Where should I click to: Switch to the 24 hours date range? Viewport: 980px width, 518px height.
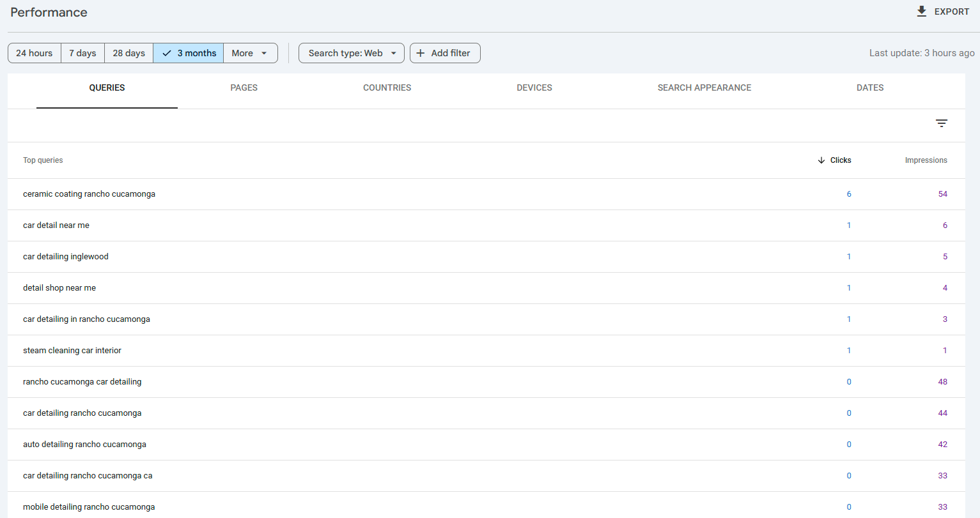(34, 53)
